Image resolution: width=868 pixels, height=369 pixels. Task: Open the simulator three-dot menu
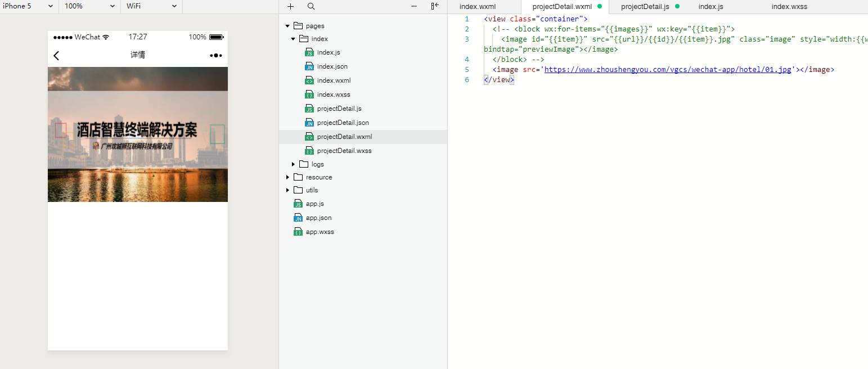point(216,55)
